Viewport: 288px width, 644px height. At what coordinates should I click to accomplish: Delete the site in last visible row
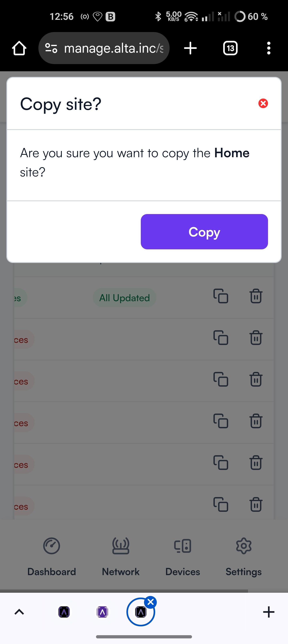pos(256,504)
